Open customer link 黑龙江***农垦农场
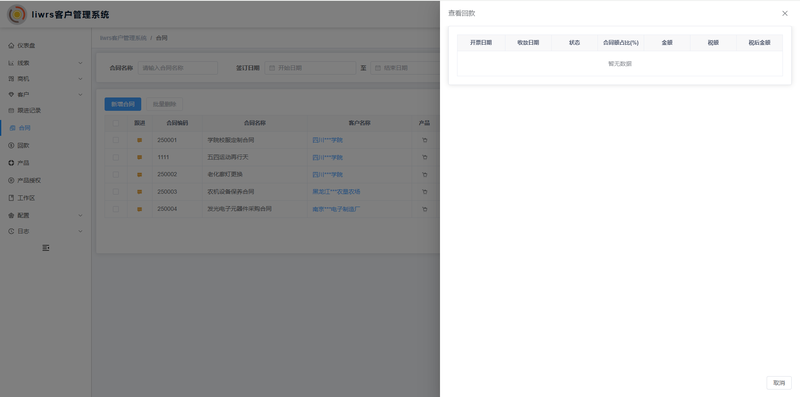The width and height of the screenshot is (800, 397). click(x=336, y=192)
